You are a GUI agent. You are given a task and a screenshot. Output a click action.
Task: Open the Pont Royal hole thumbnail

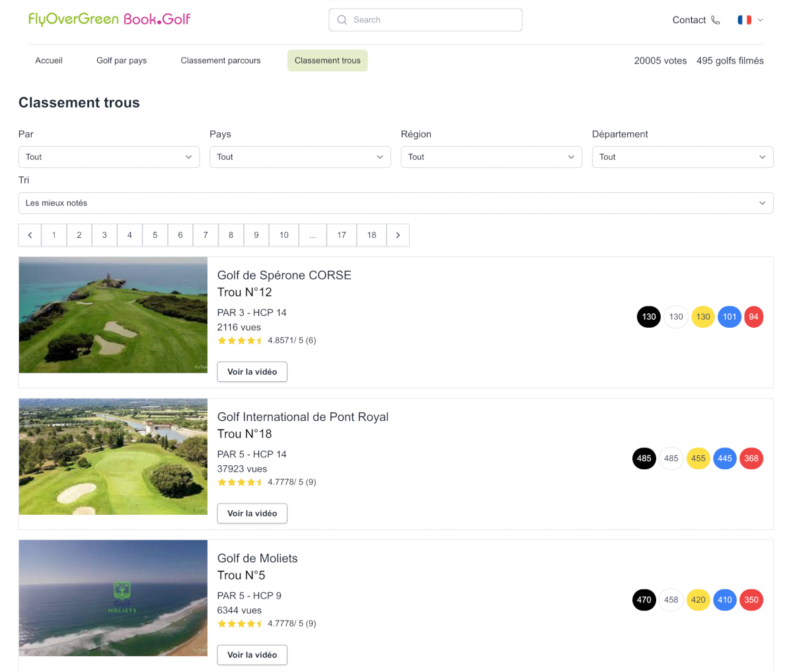(113, 457)
